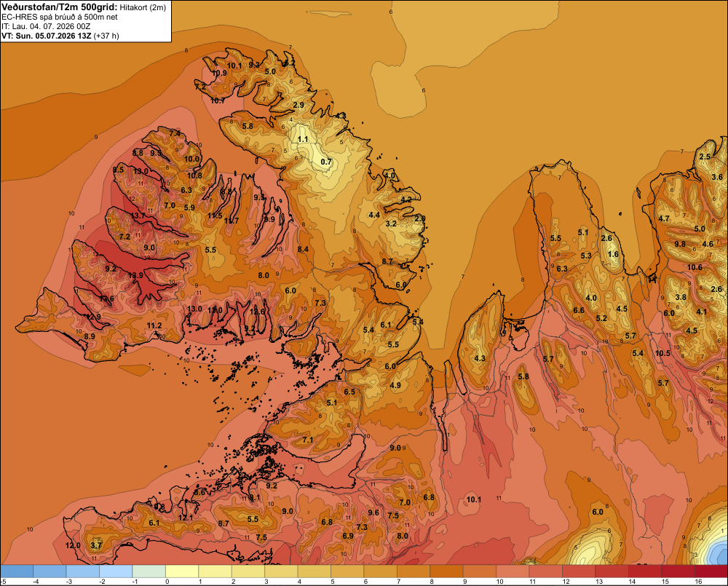
Task: Click the temperature value '4.6'
Action: pos(708,245)
